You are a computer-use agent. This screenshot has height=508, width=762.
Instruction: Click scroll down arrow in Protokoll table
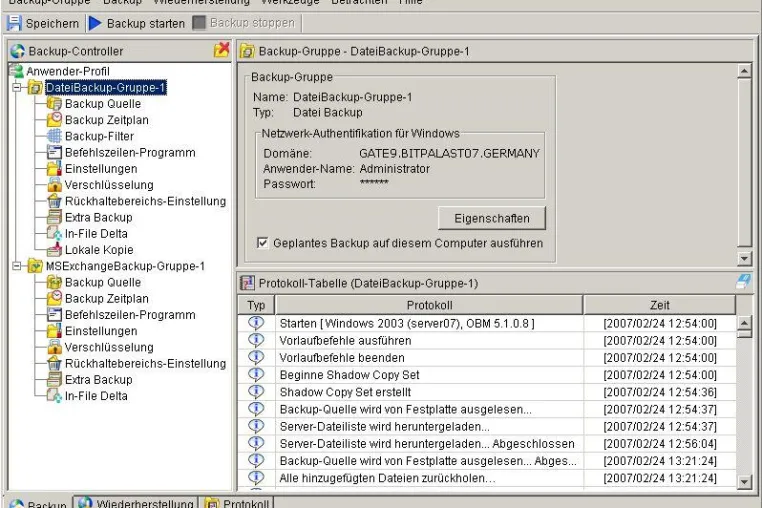[x=744, y=482]
